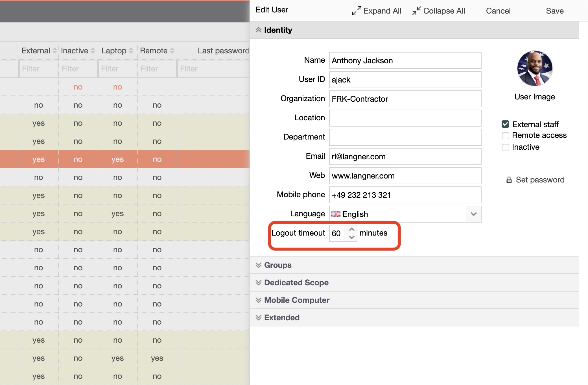Expand the Mobile Computer section

pos(296,300)
